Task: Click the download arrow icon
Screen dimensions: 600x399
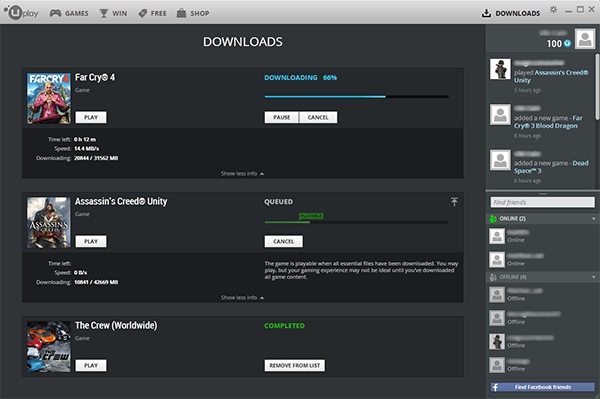Action: click(x=486, y=13)
